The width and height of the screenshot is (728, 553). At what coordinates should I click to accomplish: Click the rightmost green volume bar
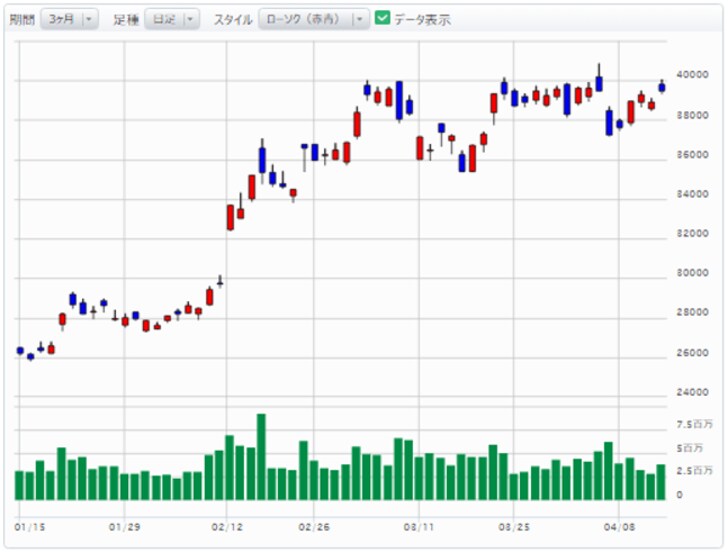click(661, 482)
